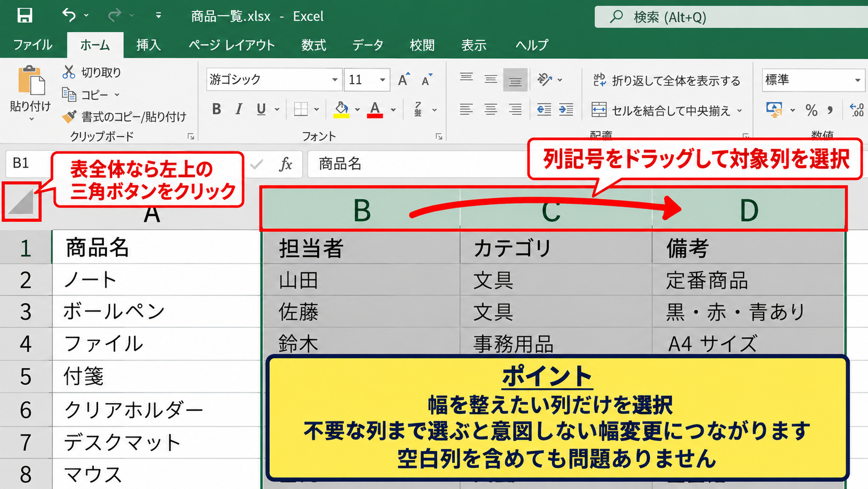Image resolution: width=868 pixels, height=489 pixels.
Task: Click the Redo arrow icon
Action: click(x=114, y=15)
